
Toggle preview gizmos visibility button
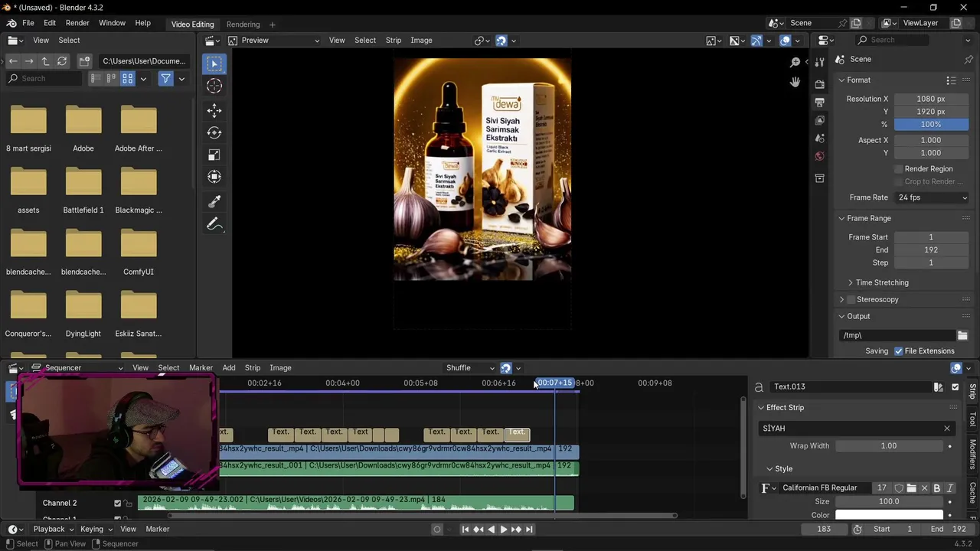(756, 41)
